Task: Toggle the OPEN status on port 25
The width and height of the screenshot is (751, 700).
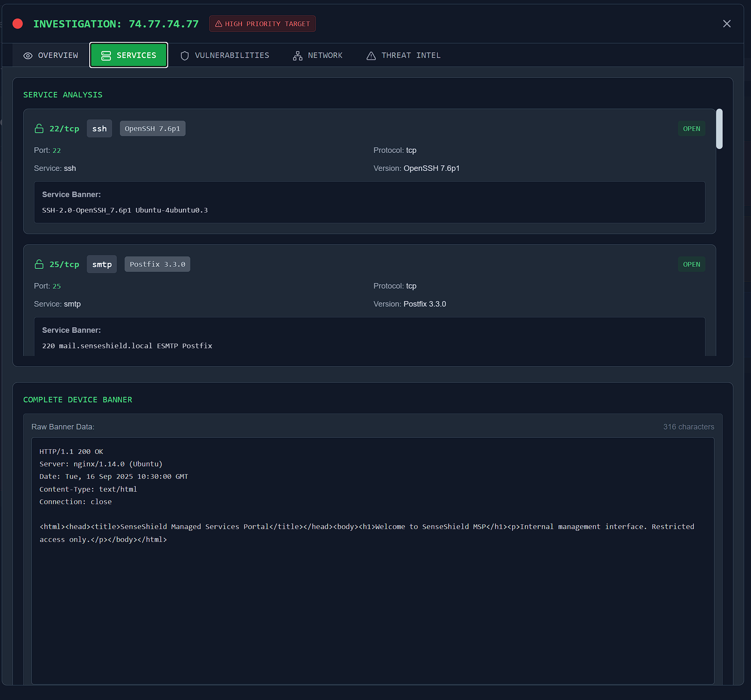Action: (x=691, y=264)
